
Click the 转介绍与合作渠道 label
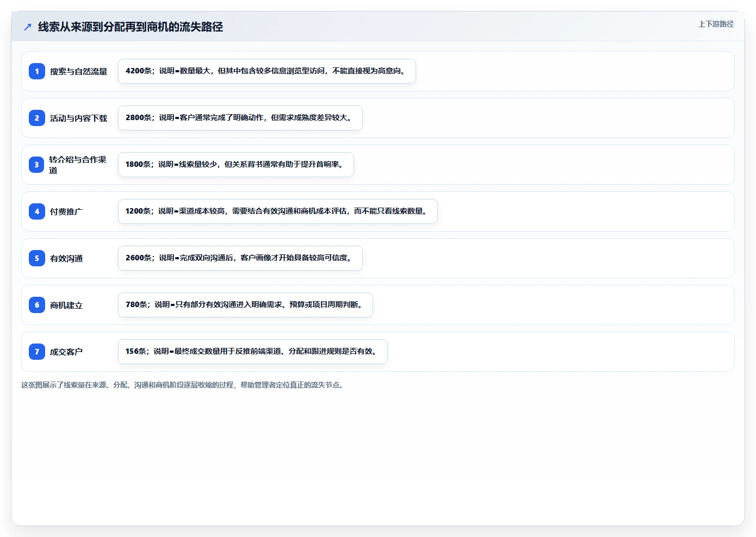(78, 165)
